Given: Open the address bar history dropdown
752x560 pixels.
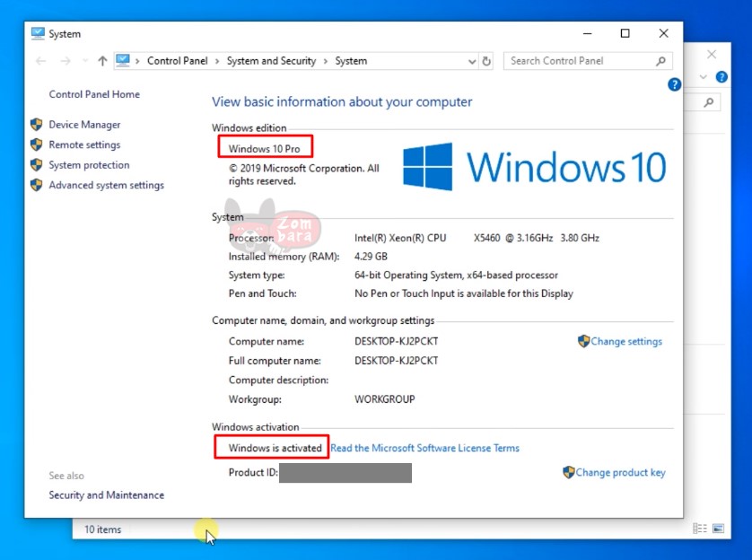Looking at the screenshot, I should (472, 61).
